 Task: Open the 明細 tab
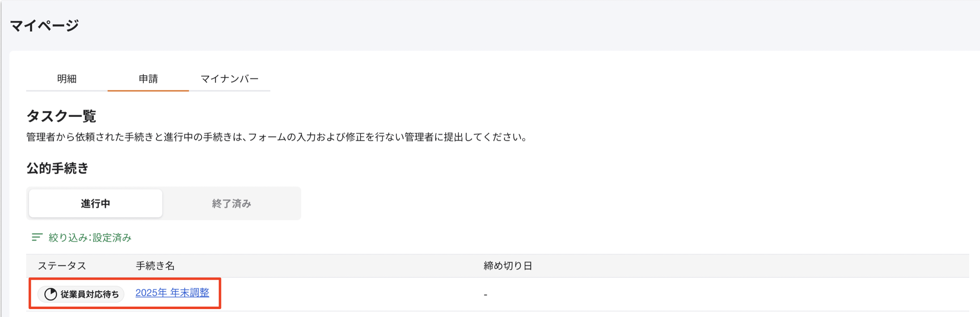(67, 79)
